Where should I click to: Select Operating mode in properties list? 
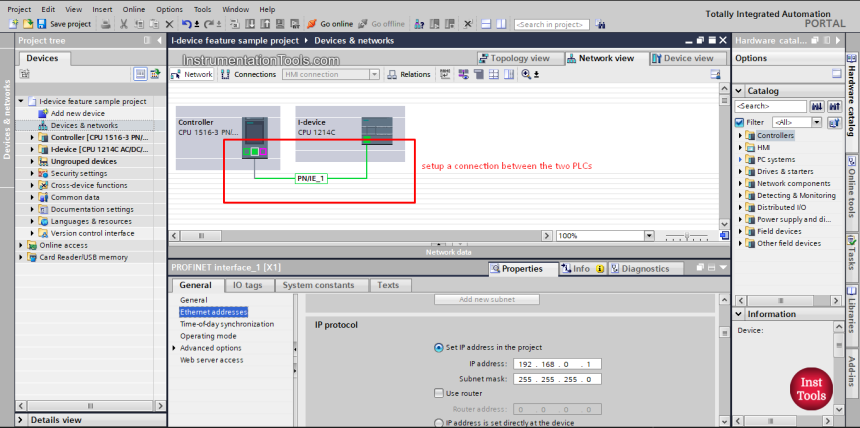point(208,336)
